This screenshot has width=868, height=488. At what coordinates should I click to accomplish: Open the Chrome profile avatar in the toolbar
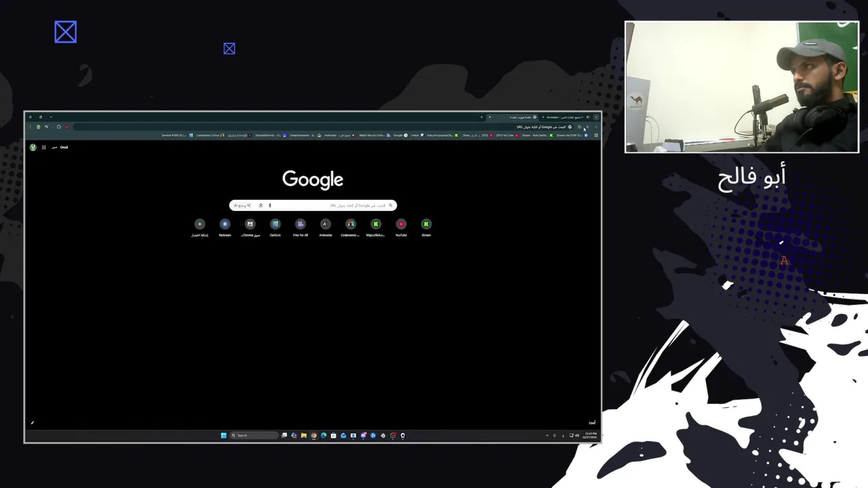coord(38,127)
